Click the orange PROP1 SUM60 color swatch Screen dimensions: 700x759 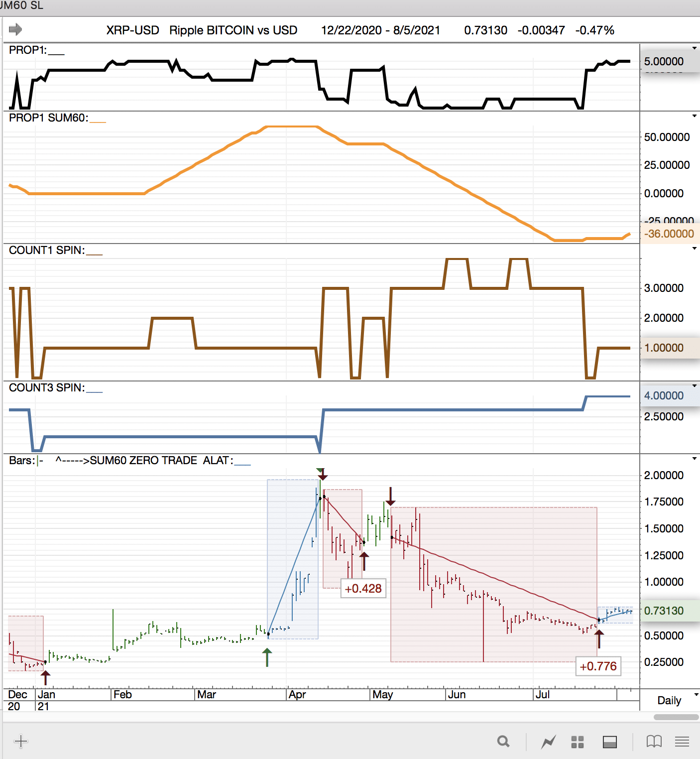[98, 121]
